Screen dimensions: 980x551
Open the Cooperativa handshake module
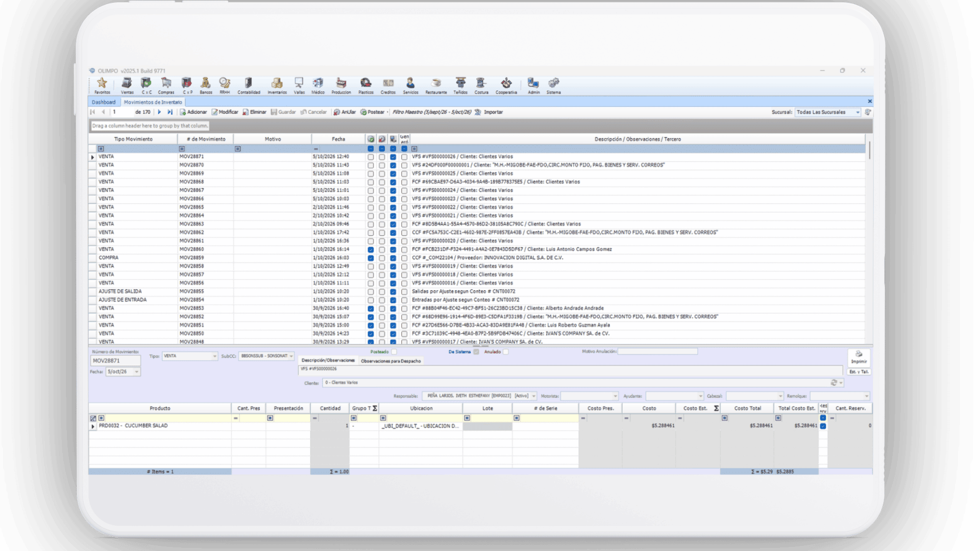pos(506,85)
